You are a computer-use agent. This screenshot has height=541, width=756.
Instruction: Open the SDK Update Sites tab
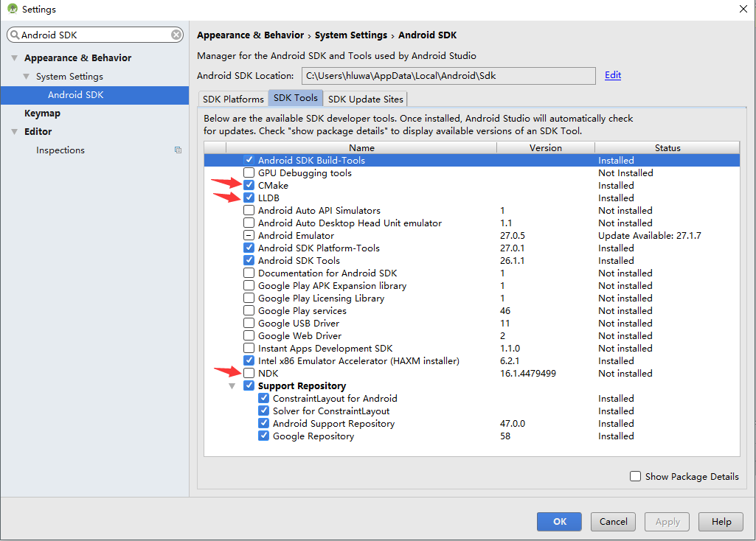click(x=365, y=99)
